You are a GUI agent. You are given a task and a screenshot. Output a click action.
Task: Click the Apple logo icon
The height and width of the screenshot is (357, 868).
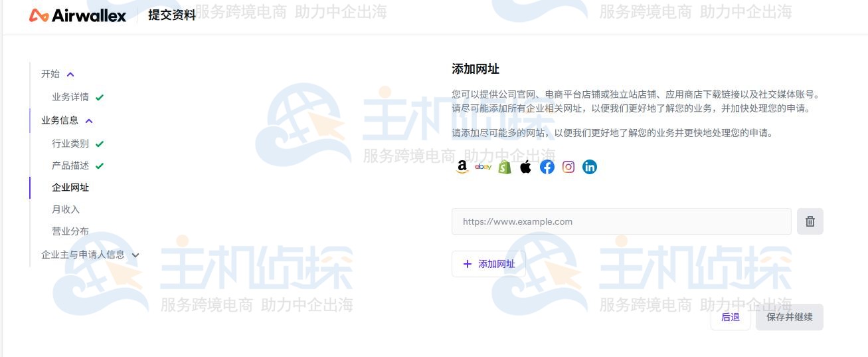[x=526, y=167]
